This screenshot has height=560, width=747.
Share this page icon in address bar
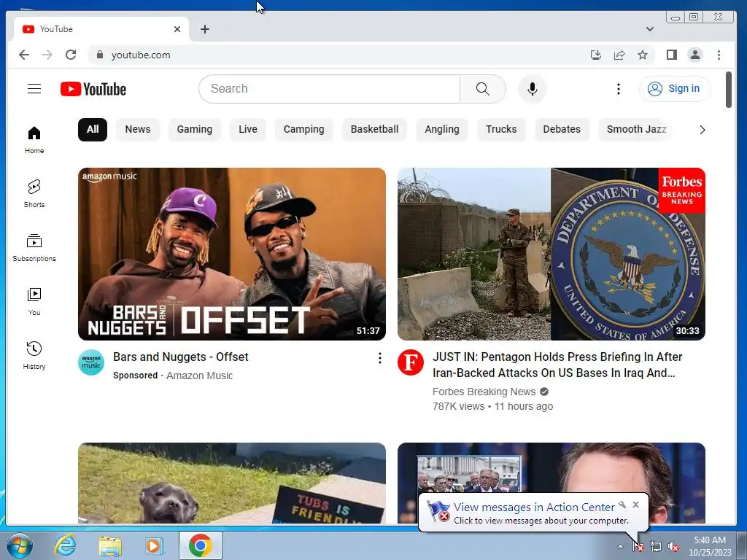[619, 55]
